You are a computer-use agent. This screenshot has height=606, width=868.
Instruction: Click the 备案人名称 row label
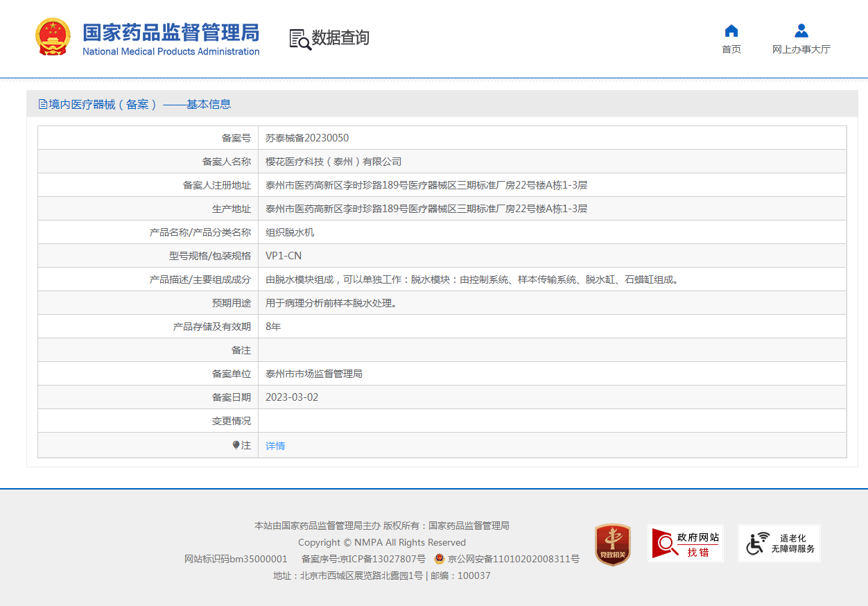(x=227, y=162)
